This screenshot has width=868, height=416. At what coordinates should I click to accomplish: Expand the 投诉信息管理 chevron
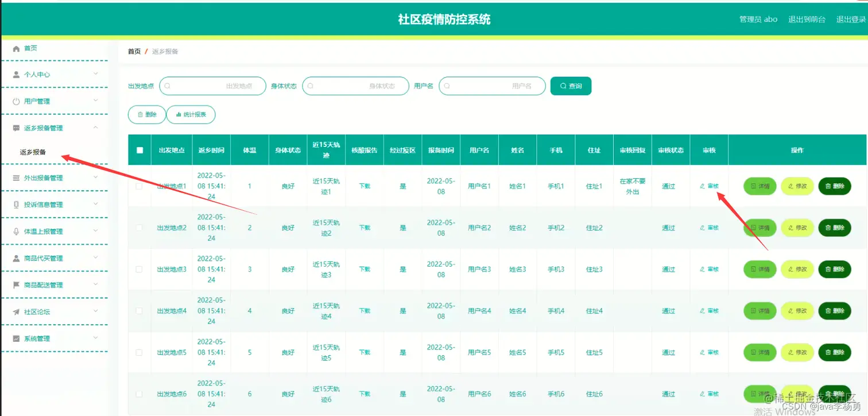(x=96, y=204)
